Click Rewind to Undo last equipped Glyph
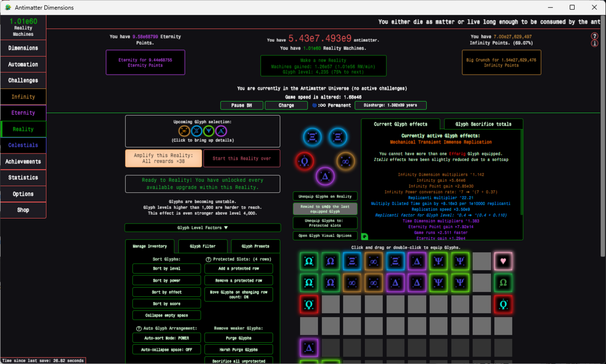This screenshot has width=606, height=364. coord(325,209)
